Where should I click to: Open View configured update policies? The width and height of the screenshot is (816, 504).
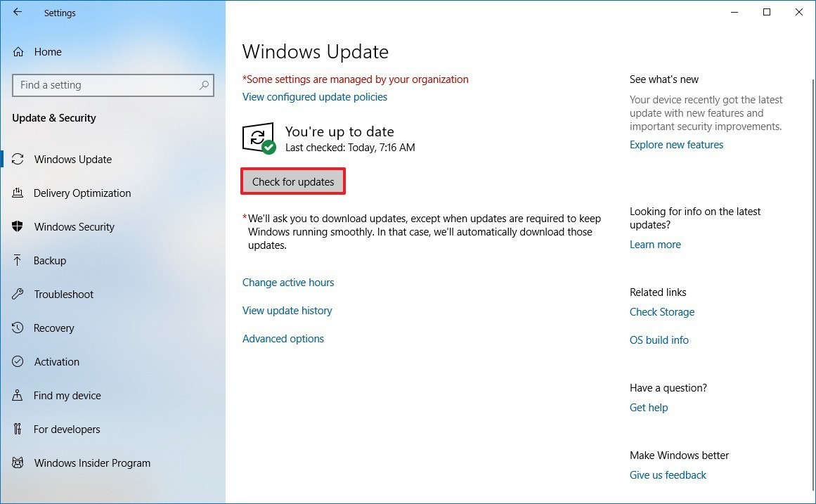pos(314,96)
